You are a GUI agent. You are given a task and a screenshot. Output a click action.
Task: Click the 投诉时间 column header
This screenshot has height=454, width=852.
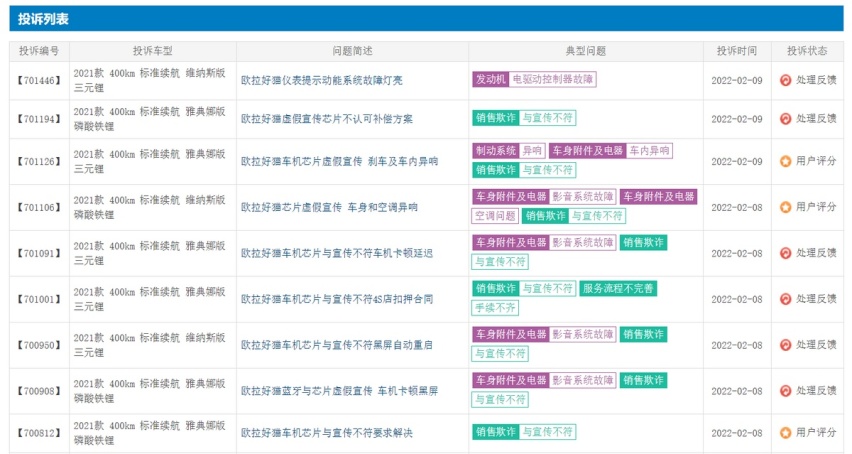tap(737, 51)
